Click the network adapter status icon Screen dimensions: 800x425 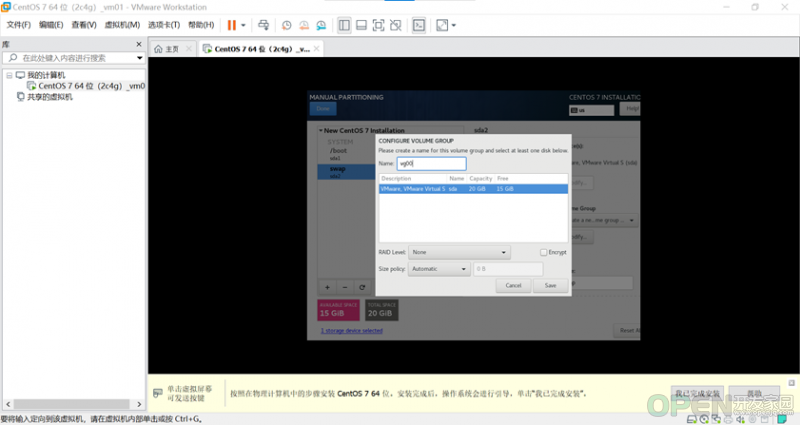click(x=716, y=419)
